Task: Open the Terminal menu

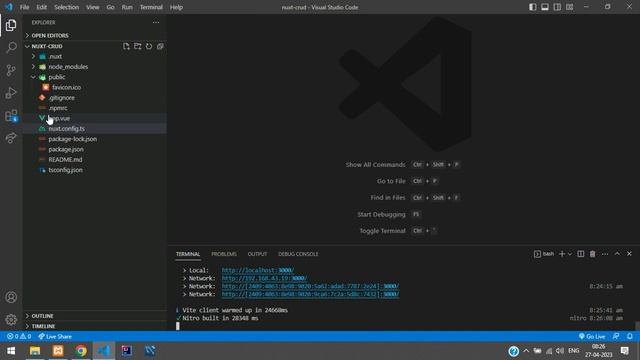Action: click(151, 7)
